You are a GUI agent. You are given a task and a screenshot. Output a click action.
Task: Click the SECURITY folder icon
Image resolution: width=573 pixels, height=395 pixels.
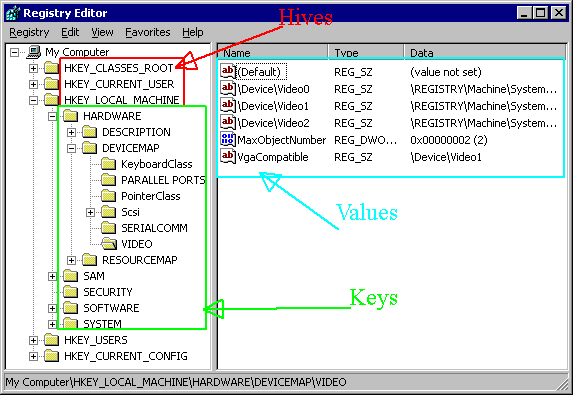(71, 292)
